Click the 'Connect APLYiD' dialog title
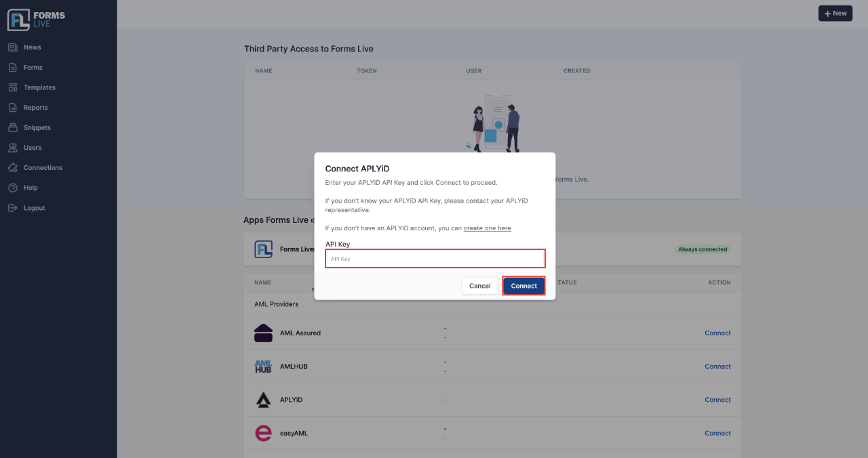Screen dimensions: 868x458 click(357, 169)
